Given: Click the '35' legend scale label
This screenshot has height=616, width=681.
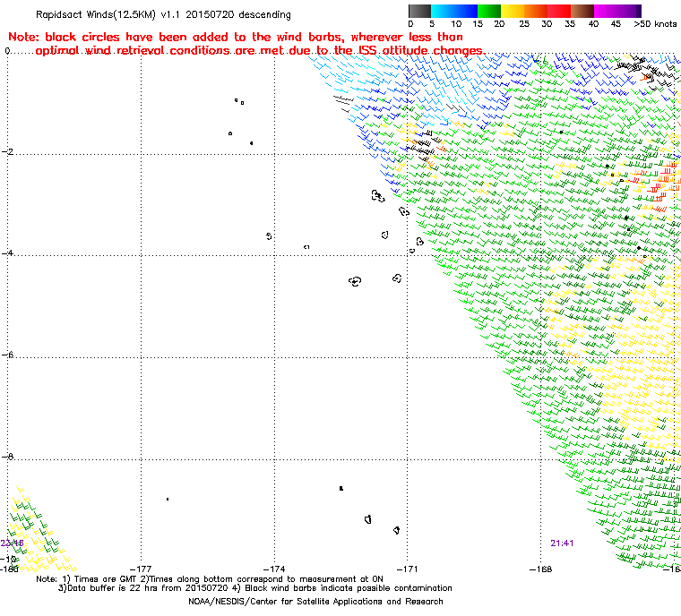Looking at the screenshot, I should pos(570,24).
